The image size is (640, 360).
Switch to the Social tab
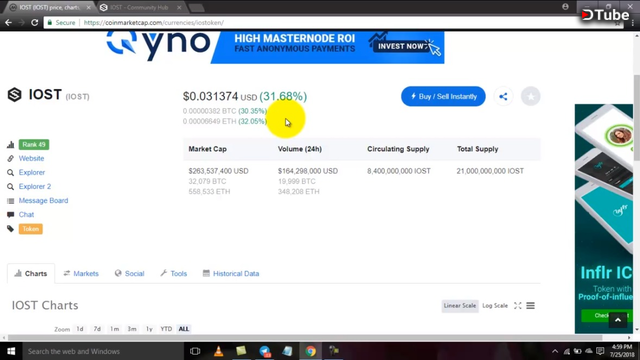coord(129,273)
